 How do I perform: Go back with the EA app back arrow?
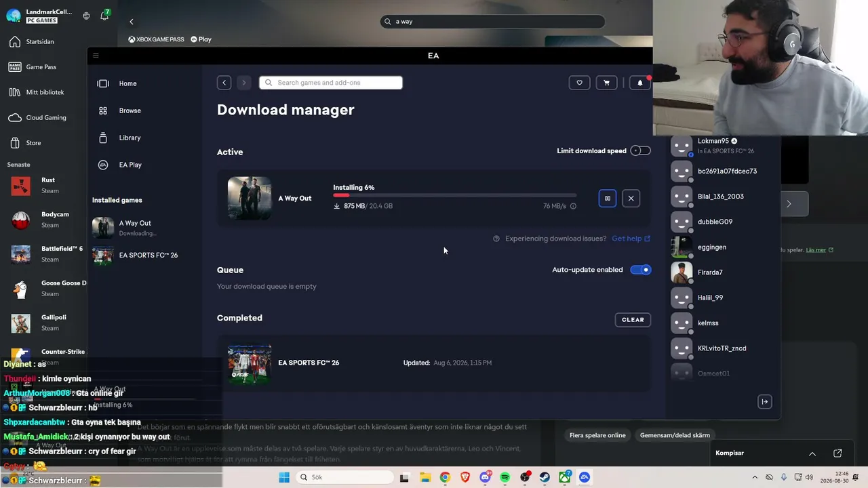coord(224,83)
